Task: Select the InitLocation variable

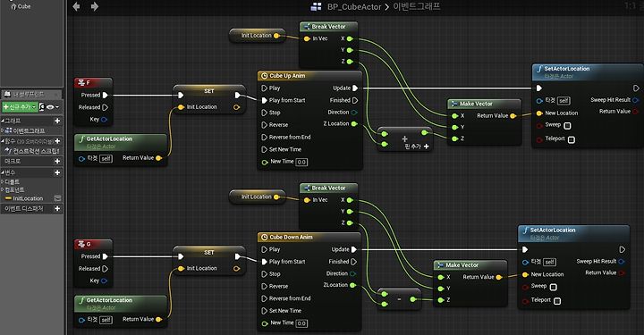Action: pyautogui.click(x=28, y=198)
